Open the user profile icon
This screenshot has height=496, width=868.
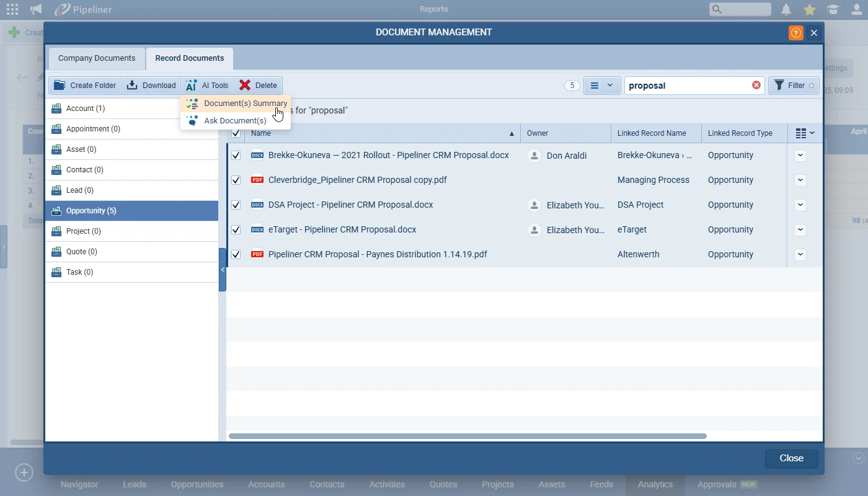coord(856,9)
